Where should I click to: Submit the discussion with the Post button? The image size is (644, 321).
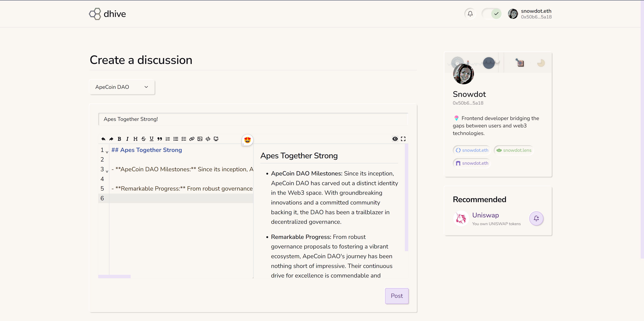(397, 296)
